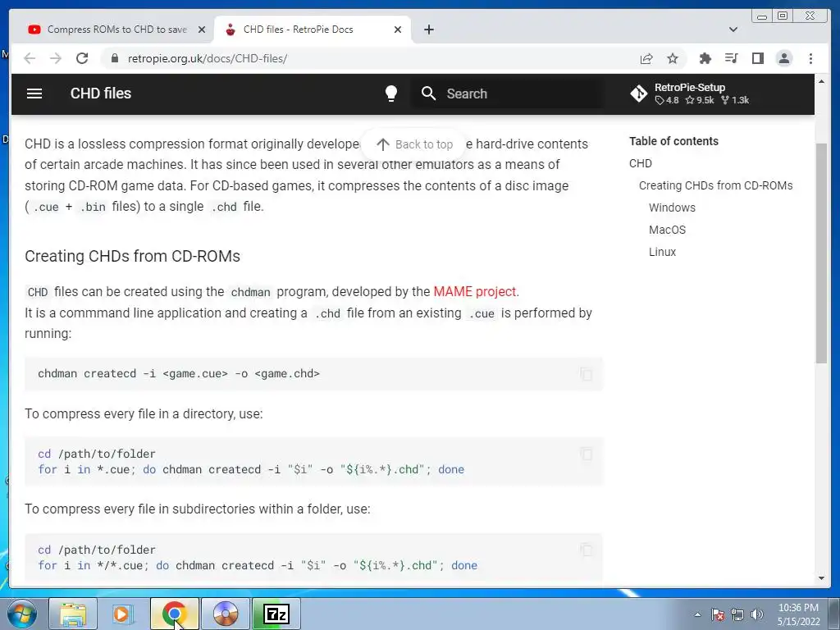Focus the Search input field
This screenshot has width=840, height=630.
506,94
